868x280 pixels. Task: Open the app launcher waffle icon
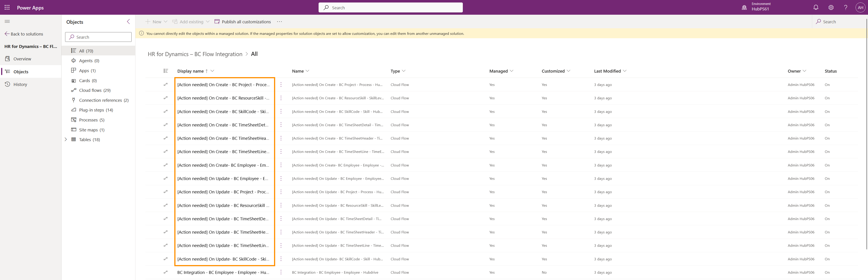pyautogui.click(x=7, y=7)
